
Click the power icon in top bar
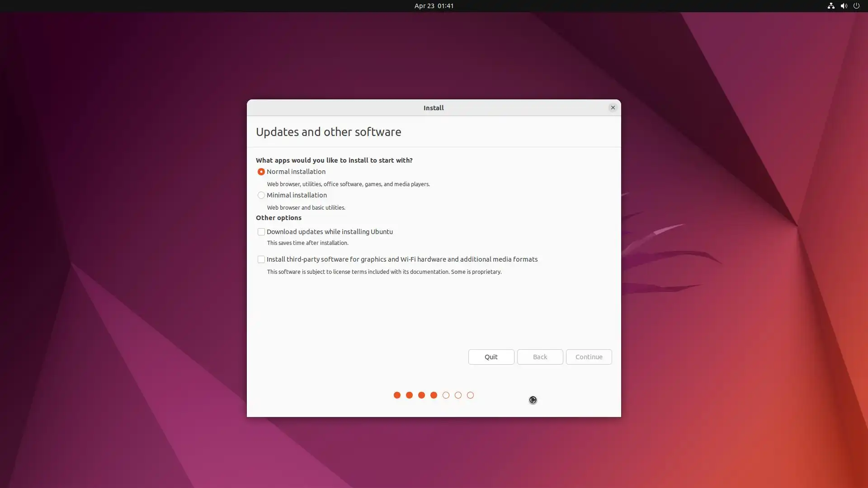[x=856, y=6]
